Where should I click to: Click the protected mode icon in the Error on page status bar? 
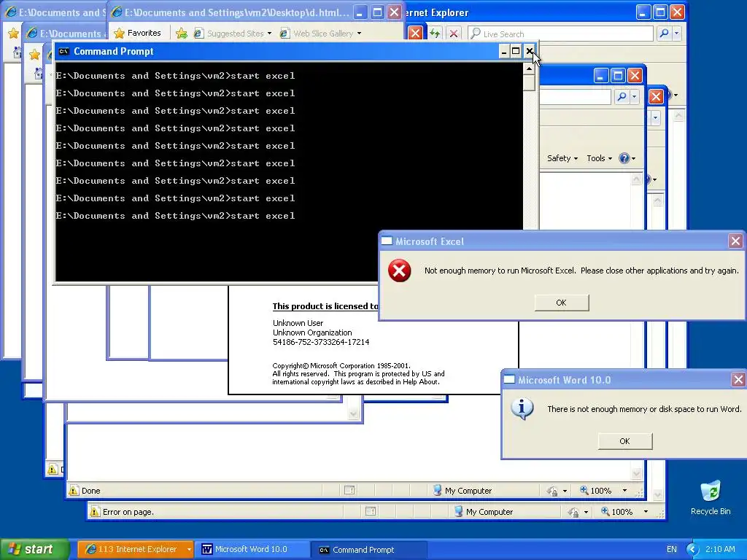pyautogui.click(x=573, y=513)
